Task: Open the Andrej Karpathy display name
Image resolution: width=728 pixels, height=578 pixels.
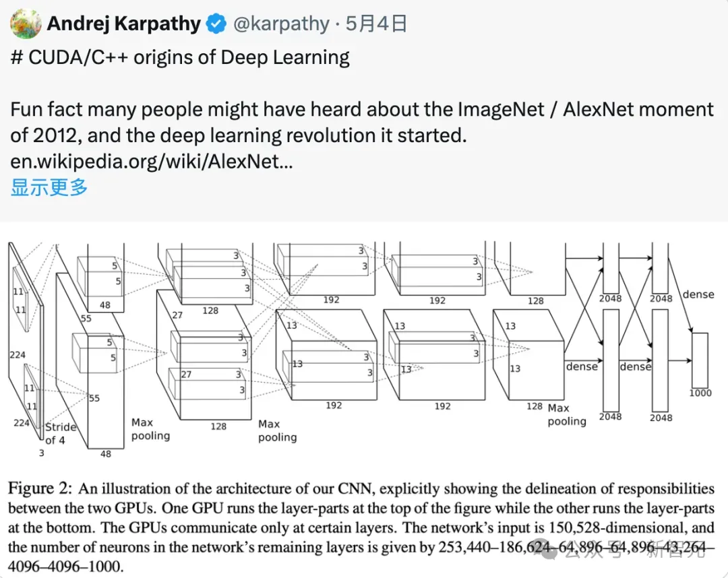Action: click(x=123, y=24)
